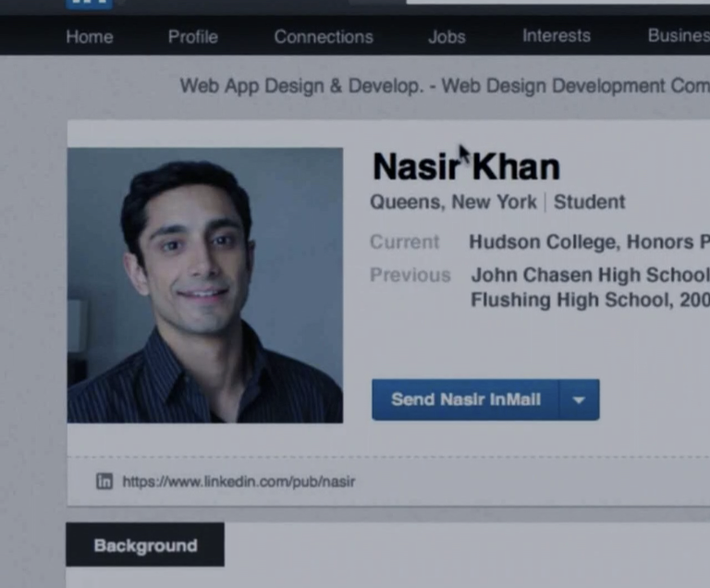Click the Student industry label

tap(589, 202)
